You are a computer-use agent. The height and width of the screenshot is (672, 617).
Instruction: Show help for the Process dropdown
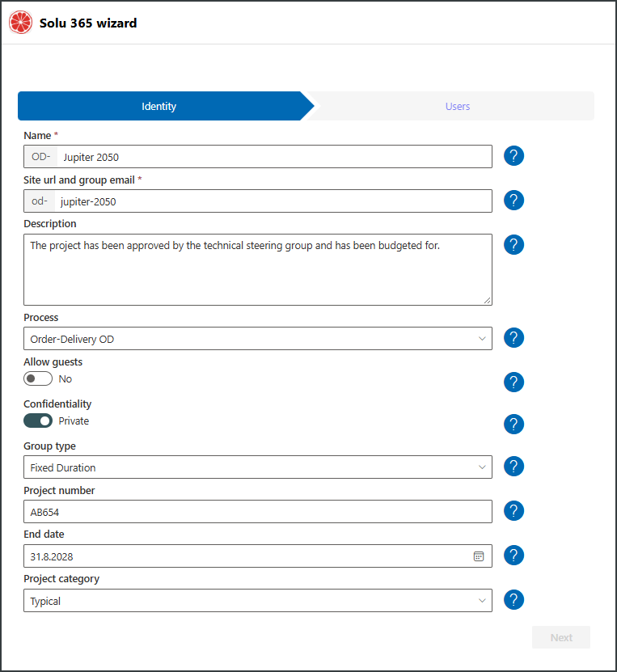[x=513, y=338]
